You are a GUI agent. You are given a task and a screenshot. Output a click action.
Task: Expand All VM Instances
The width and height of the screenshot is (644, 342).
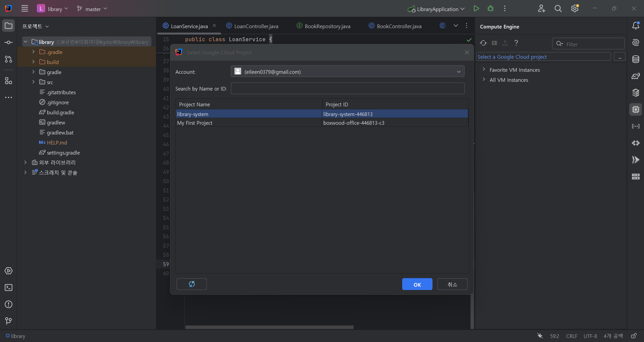[x=484, y=80]
